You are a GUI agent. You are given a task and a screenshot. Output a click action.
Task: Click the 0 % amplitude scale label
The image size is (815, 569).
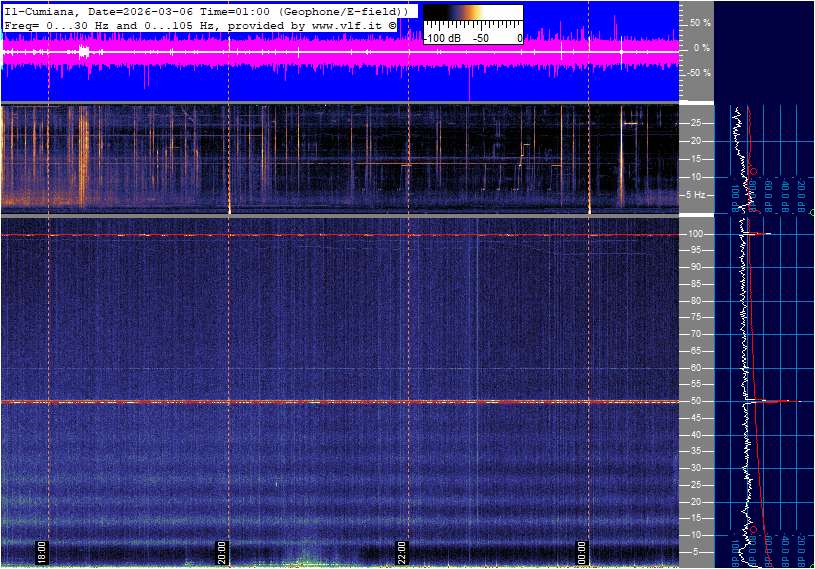tap(701, 48)
